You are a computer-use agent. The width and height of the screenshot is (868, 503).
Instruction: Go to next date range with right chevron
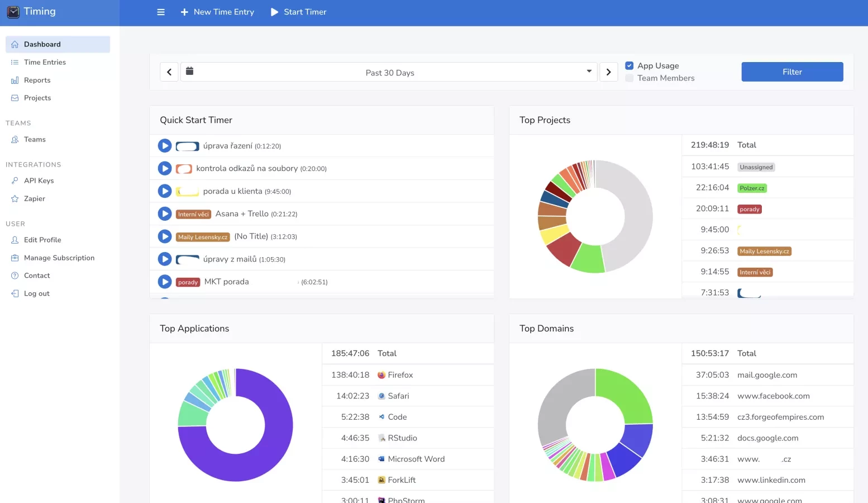(x=609, y=72)
